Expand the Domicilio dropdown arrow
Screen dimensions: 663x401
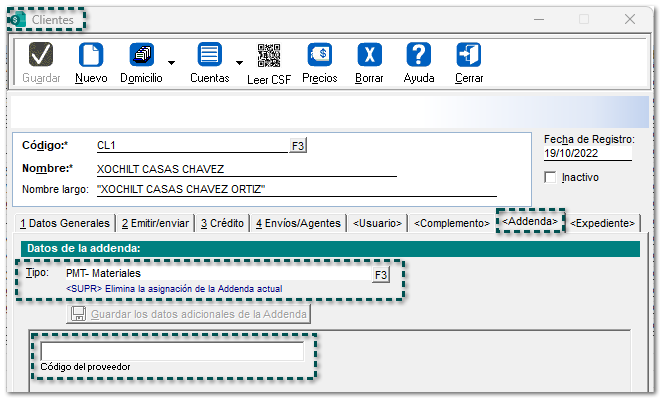[171, 63]
